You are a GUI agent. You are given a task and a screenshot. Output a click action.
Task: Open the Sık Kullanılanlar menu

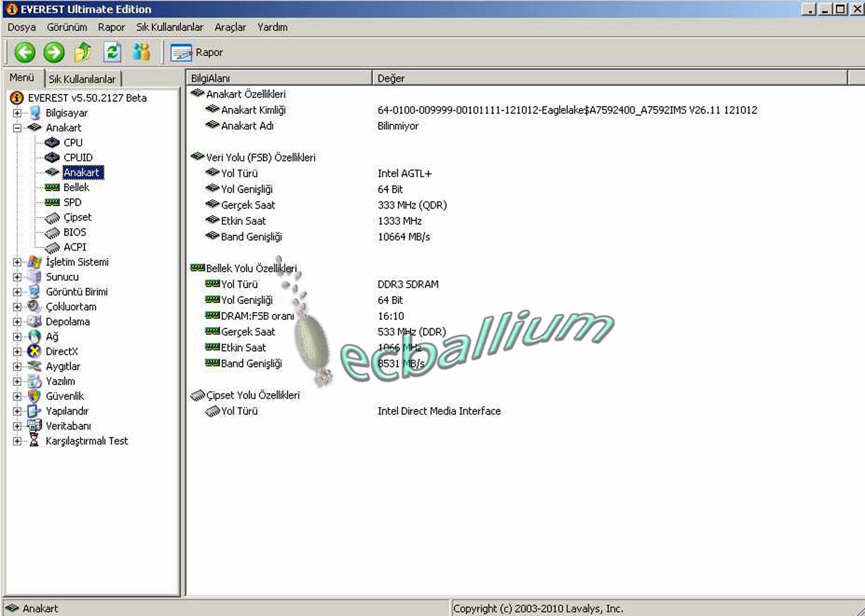[x=170, y=27]
